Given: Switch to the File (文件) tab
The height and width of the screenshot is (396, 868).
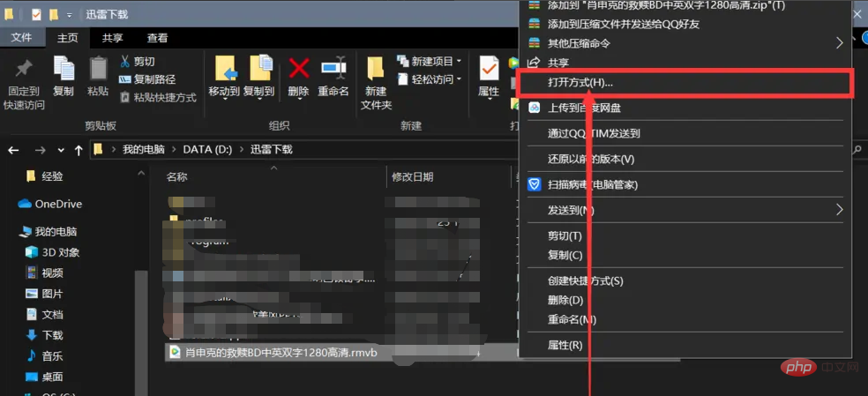Looking at the screenshot, I should (x=21, y=38).
